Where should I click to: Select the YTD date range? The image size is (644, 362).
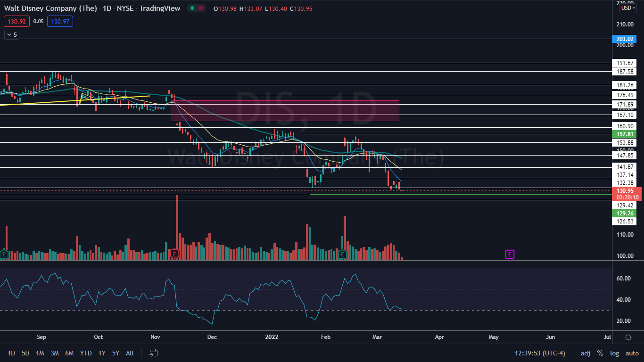[86, 353]
